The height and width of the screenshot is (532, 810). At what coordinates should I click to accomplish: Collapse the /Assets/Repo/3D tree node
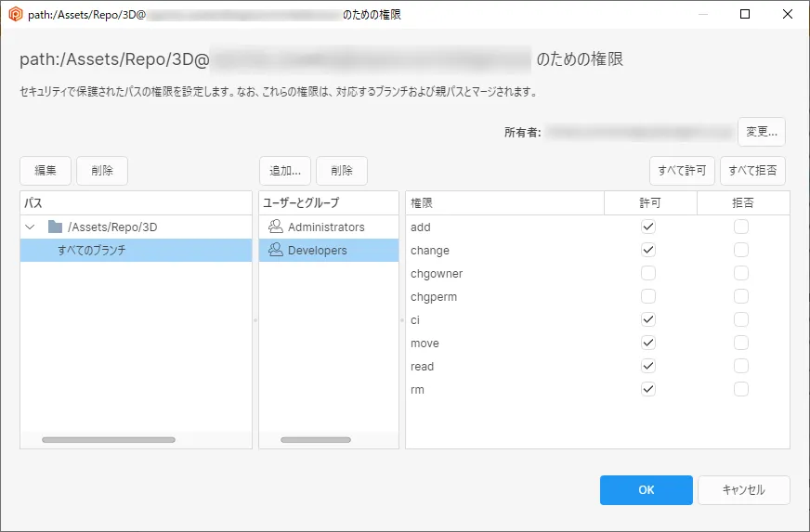[30, 227]
